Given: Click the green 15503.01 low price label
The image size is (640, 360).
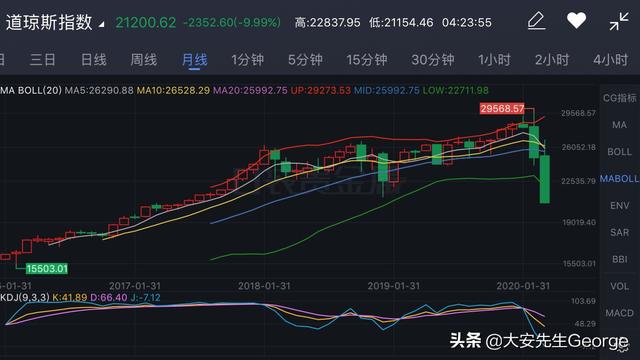Looking at the screenshot, I should click(x=47, y=269).
